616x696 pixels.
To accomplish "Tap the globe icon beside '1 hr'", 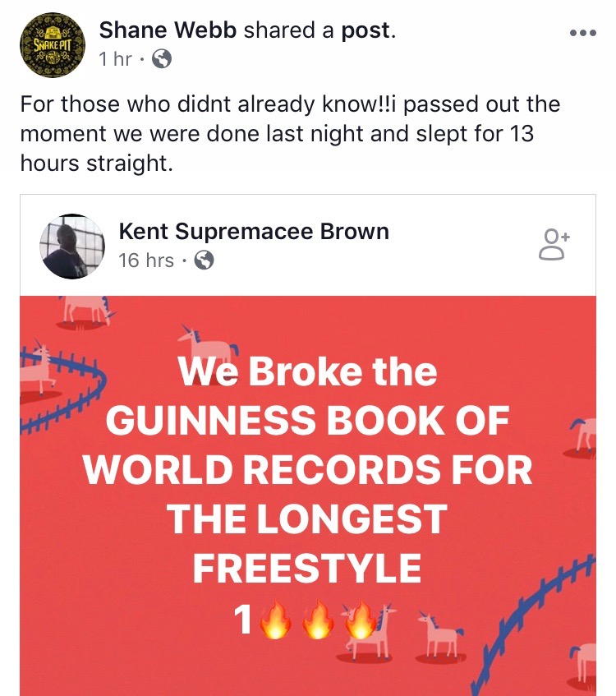I will click(162, 59).
